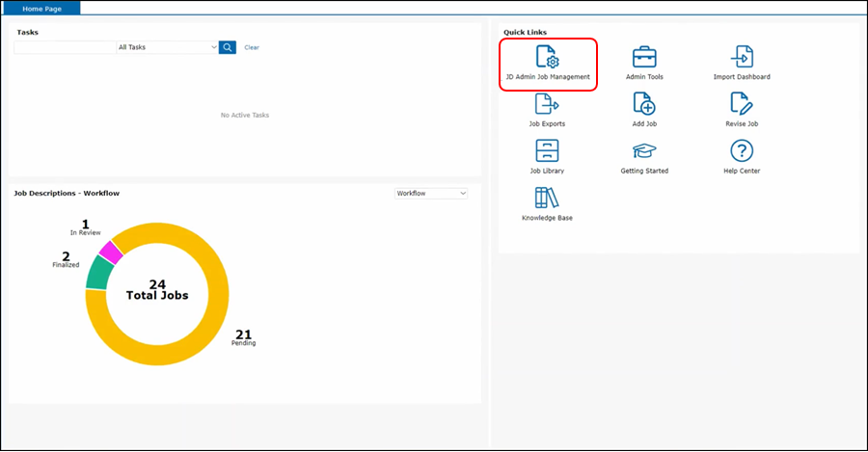The height and width of the screenshot is (452, 868).
Task: Click the green Finalized chart segment
Action: [x=95, y=273]
